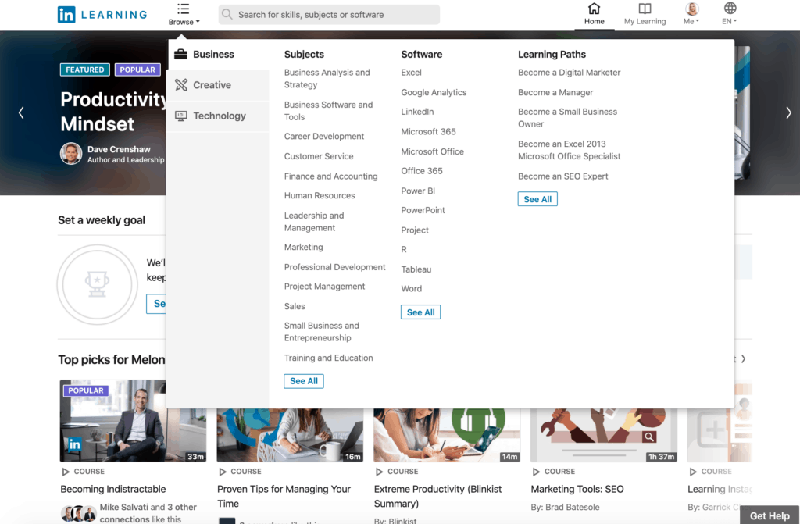The width and height of the screenshot is (800, 524).
Task: Open the Browse menu icon
Action: tap(183, 9)
